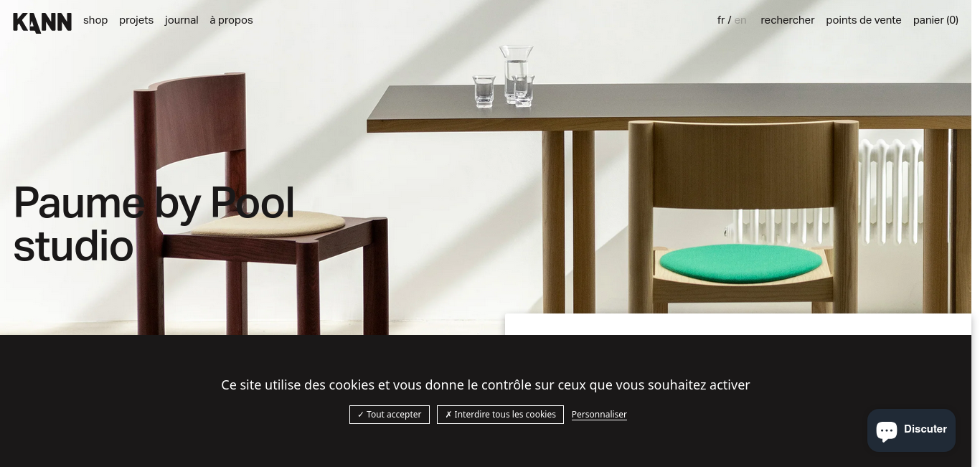Accept all cookies with Tout accepter

tap(390, 415)
